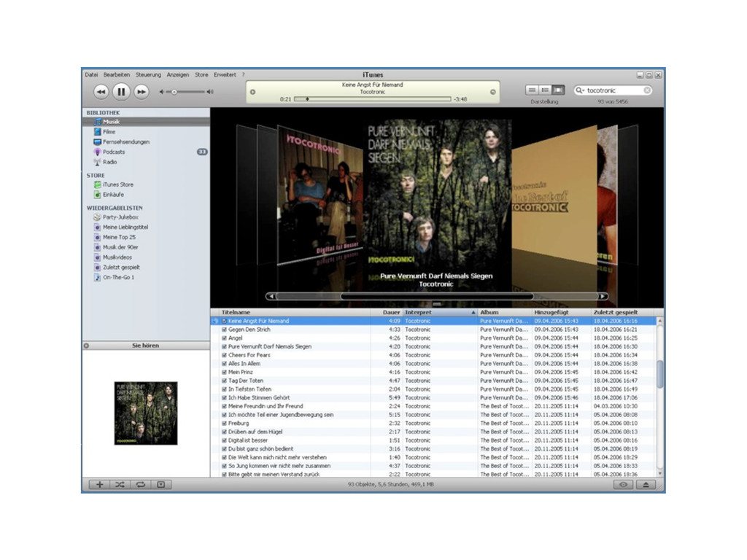Image resolution: width=747 pixels, height=560 pixels.
Task: Select the Digital ist Besser album cover
Action: (320, 194)
